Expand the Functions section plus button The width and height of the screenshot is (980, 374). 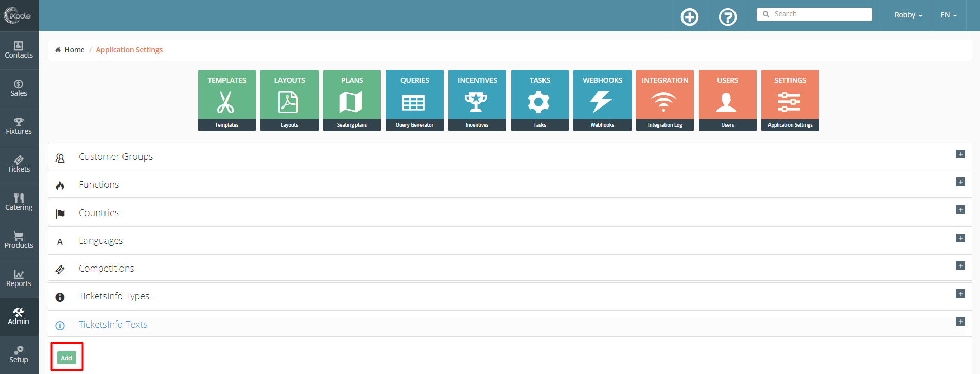pyautogui.click(x=960, y=182)
